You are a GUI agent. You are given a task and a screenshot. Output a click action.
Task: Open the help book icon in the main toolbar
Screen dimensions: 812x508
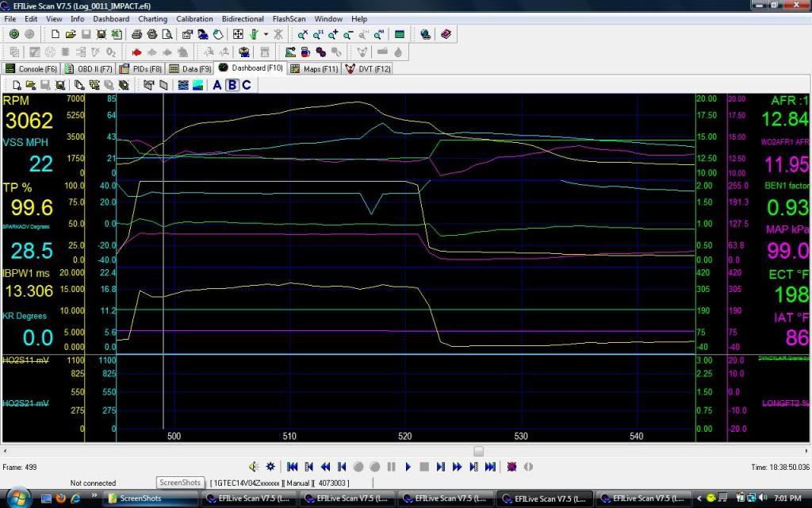click(x=446, y=34)
